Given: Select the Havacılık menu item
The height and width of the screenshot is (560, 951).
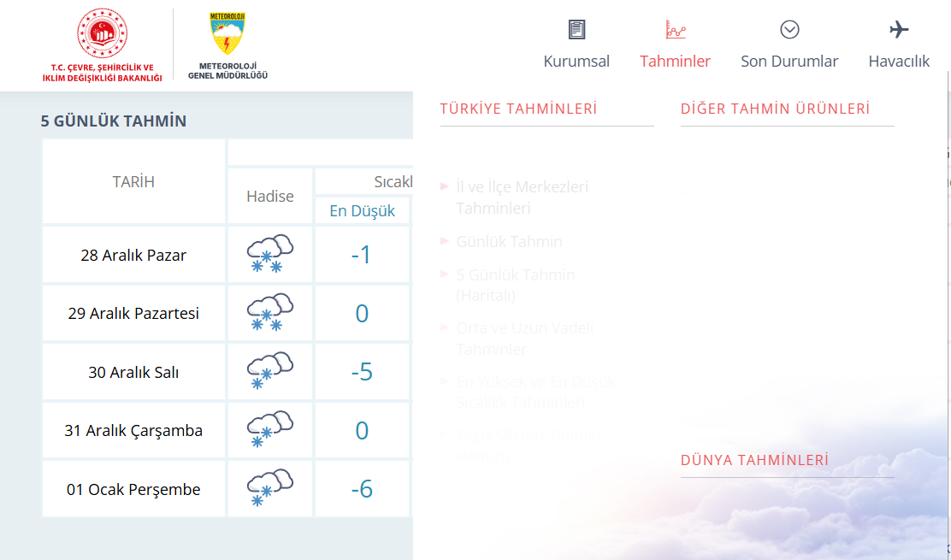Looking at the screenshot, I should click(x=899, y=62).
